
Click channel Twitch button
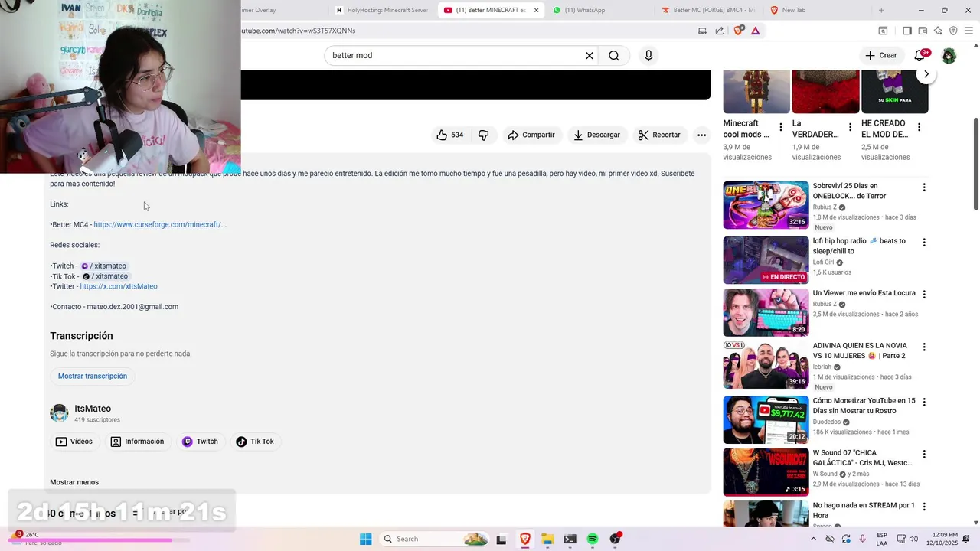click(200, 442)
